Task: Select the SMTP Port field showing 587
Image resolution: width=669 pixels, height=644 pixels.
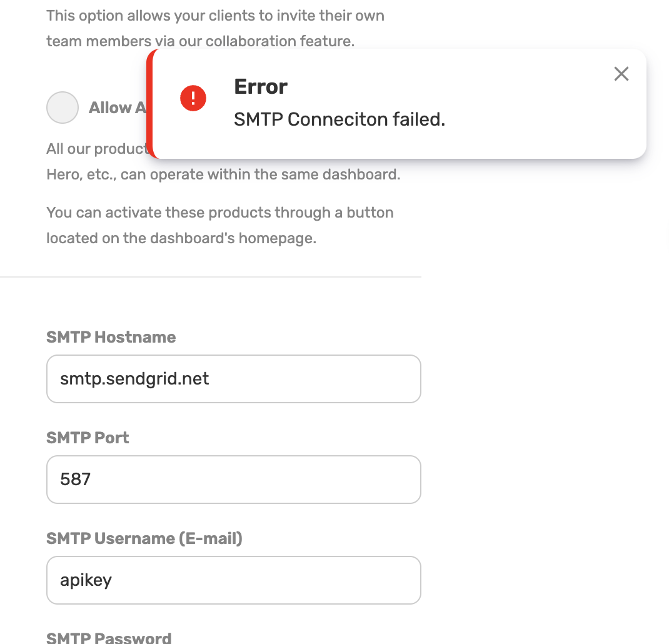Action: pyautogui.click(x=234, y=480)
